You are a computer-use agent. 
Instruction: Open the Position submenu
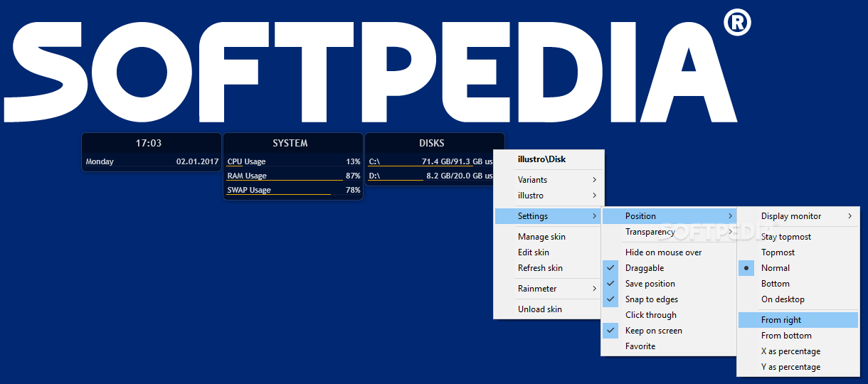669,216
